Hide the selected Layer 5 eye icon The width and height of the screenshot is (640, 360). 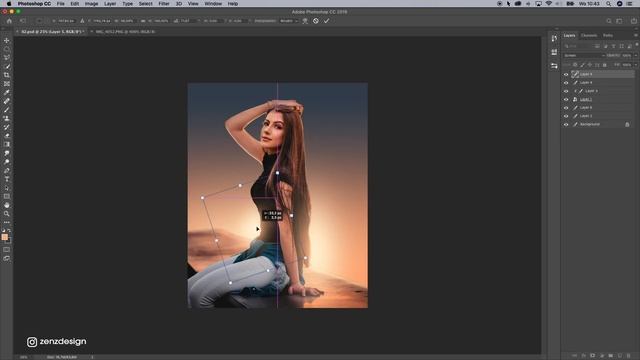click(x=566, y=74)
